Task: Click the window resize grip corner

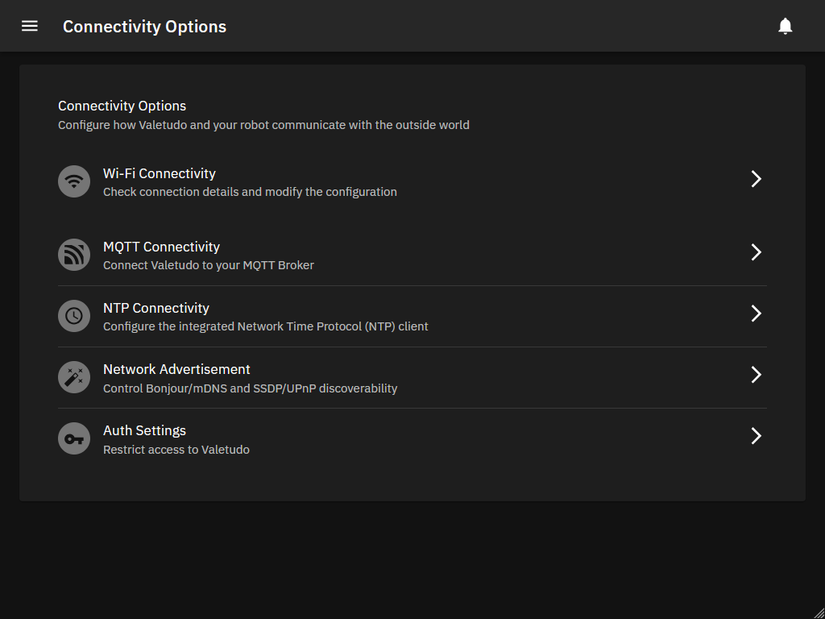Action: tap(819, 613)
